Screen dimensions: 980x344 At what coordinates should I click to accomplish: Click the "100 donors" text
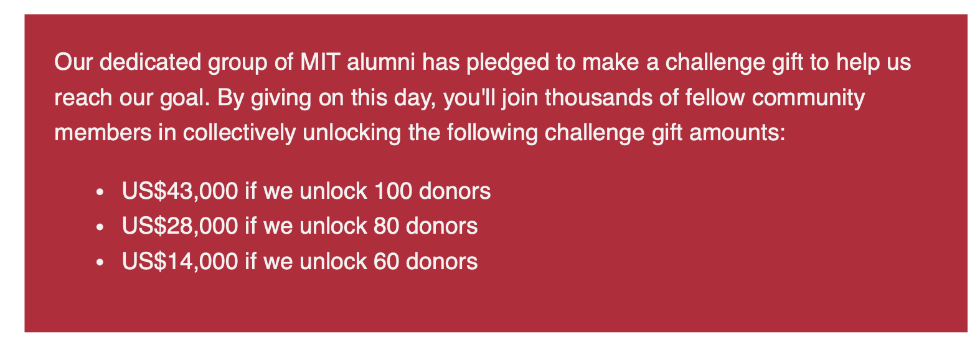433,191
